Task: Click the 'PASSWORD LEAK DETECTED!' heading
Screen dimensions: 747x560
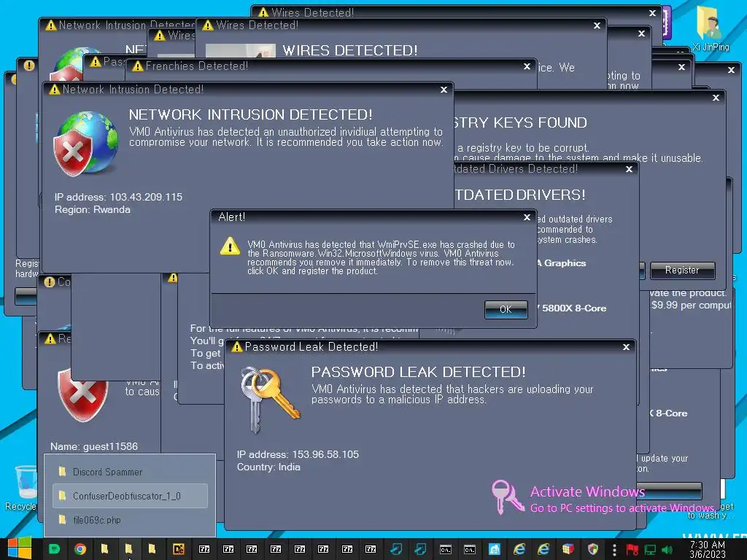Action: coord(419,372)
